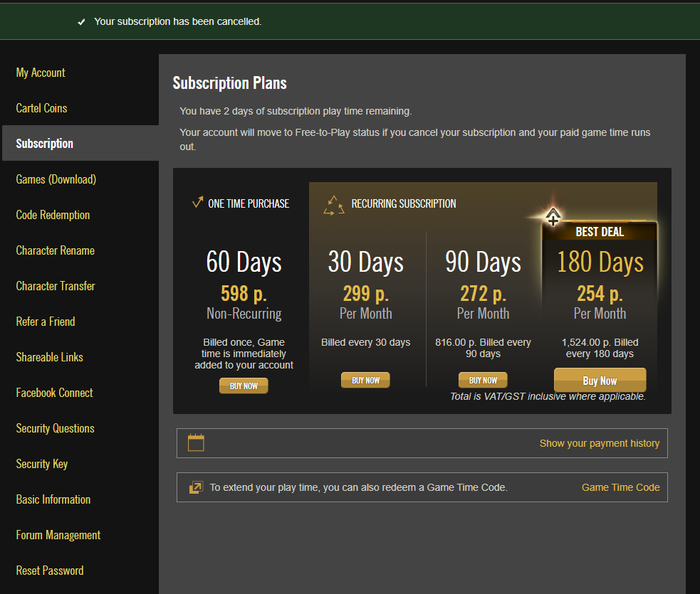The width and height of the screenshot is (700, 594).
Task: Go to Security Key settings
Action: pyautogui.click(x=42, y=464)
